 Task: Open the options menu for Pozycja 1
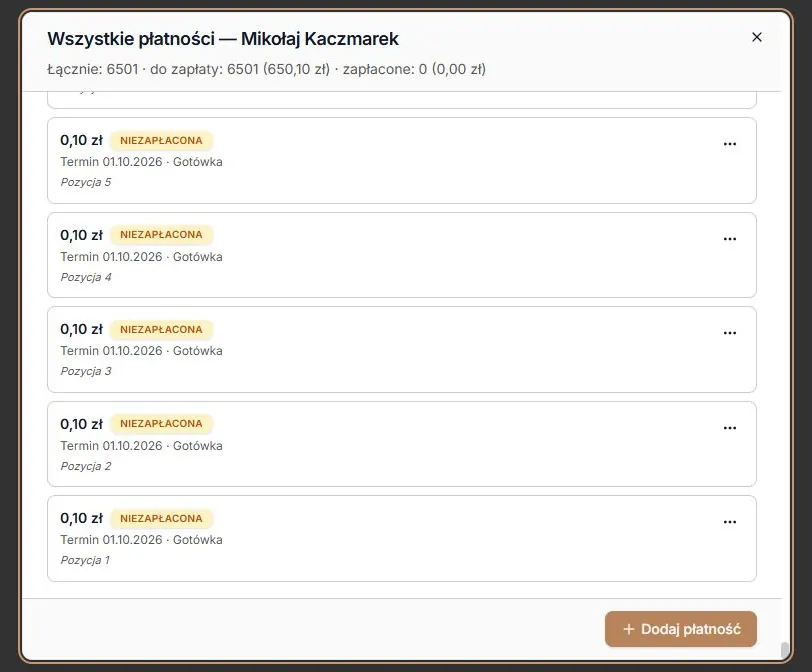click(730, 522)
